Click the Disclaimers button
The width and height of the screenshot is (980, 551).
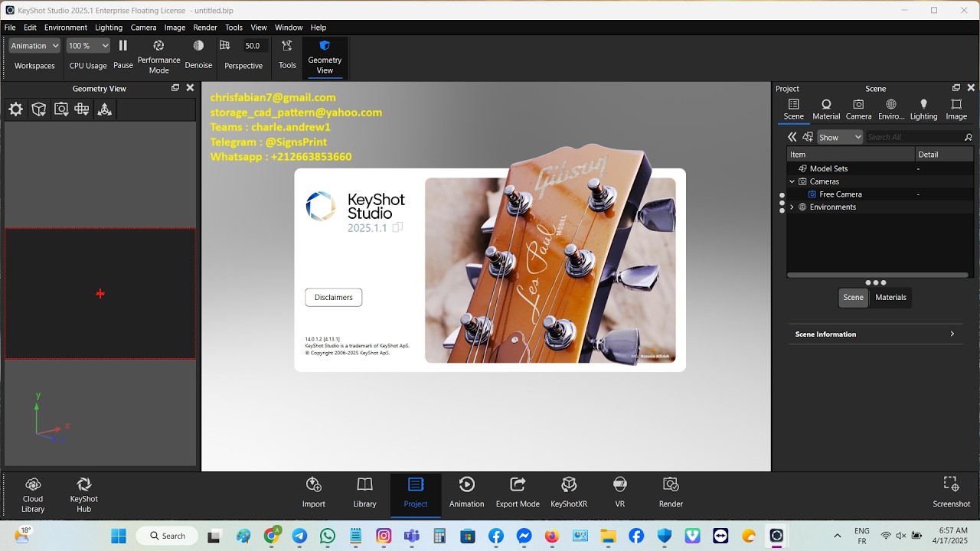(x=333, y=297)
